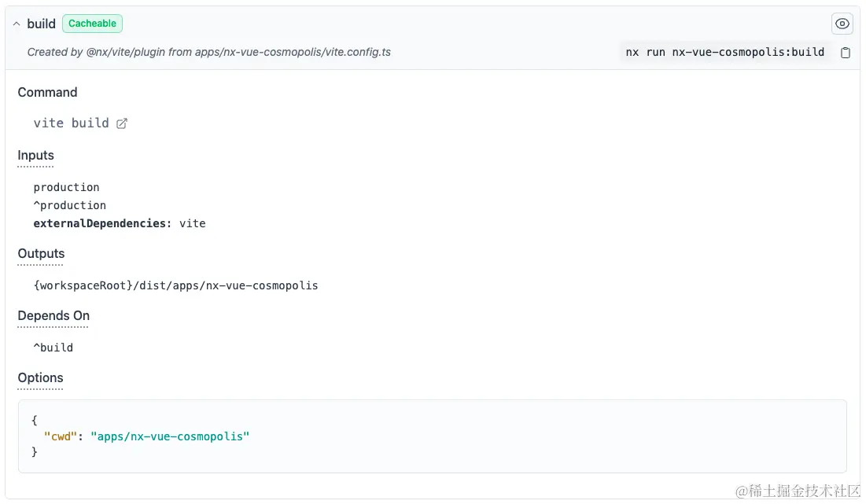Click the Depends On heading
This screenshot has height=504, width=866.
(53, 316)
